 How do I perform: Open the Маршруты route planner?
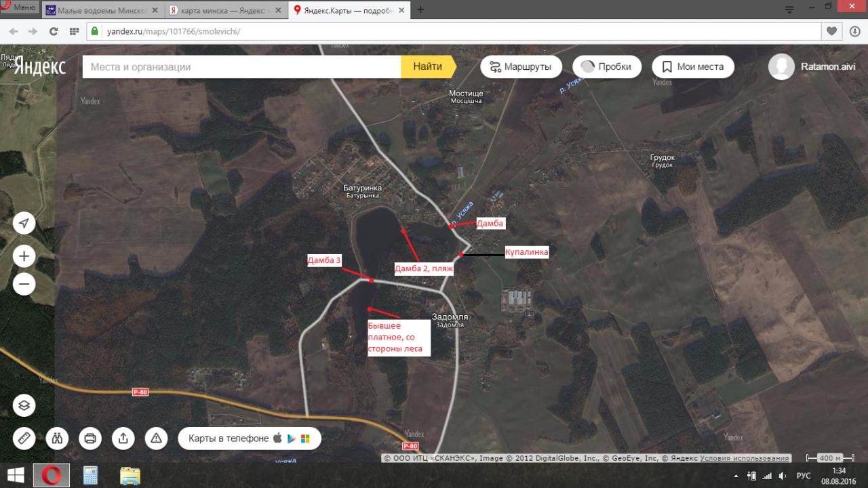coord(521,66)
